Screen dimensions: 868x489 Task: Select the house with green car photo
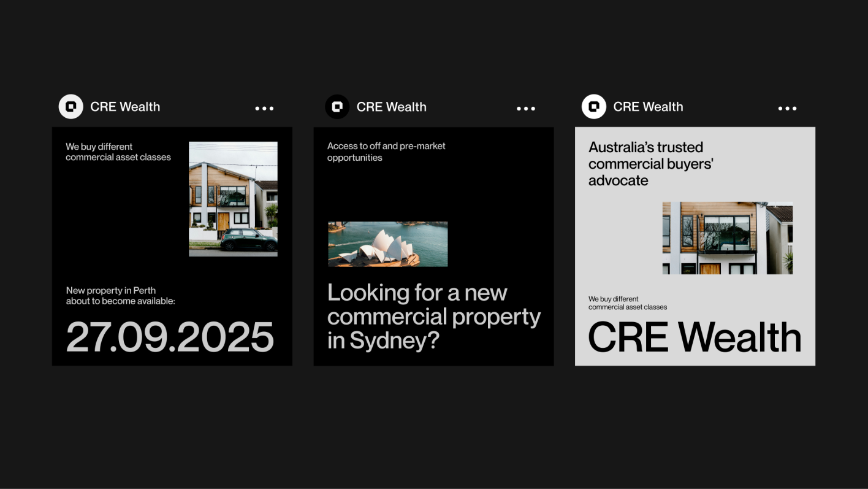click(x=233, y=199)
